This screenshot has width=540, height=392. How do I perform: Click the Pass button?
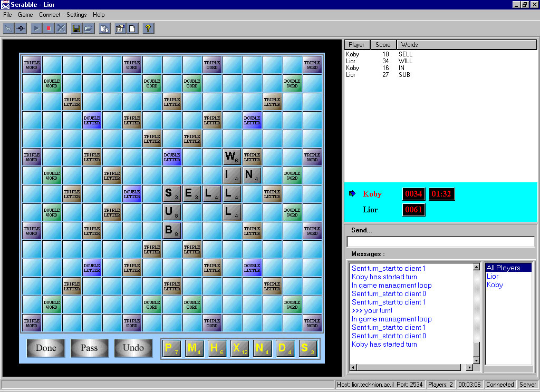(x=89, y=348)
